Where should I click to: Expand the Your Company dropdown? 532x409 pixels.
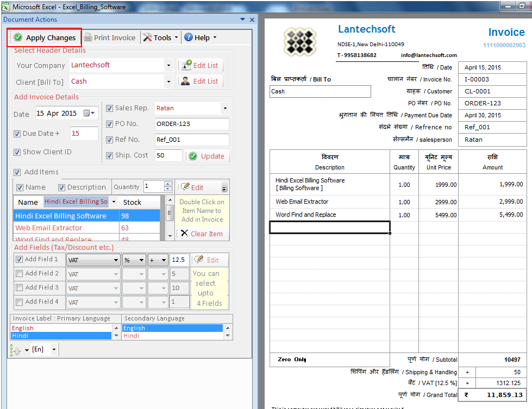168,65
